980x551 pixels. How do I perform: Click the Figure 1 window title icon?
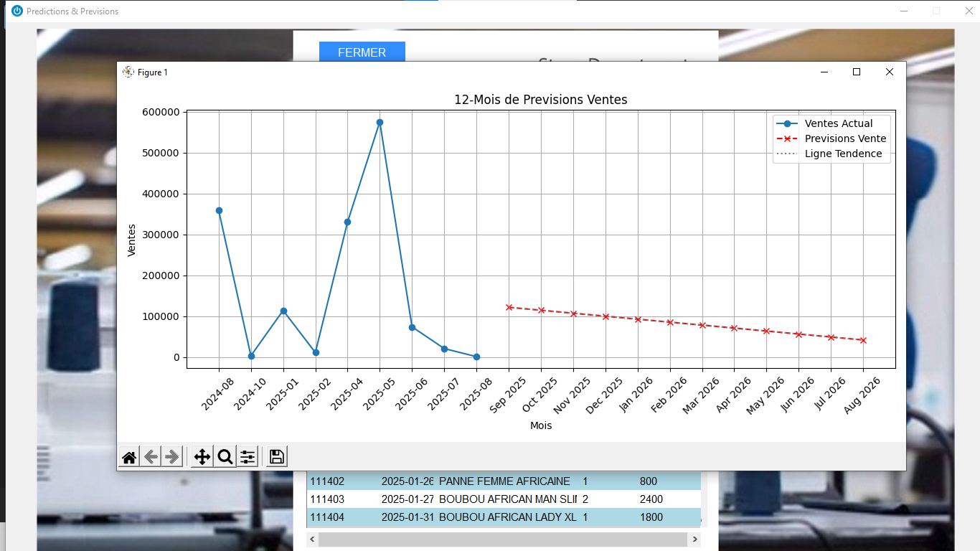point(128,72)
